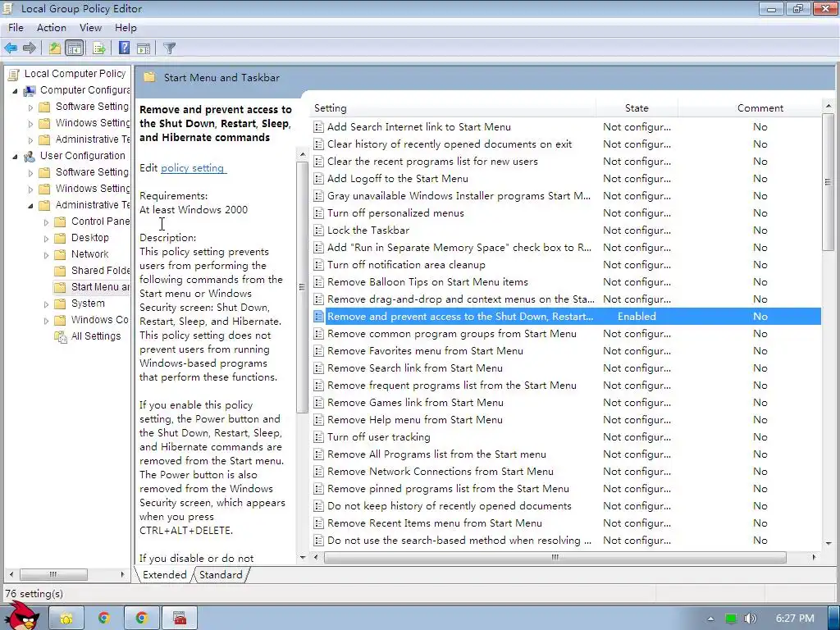Open the View menu

coord(90,27)
